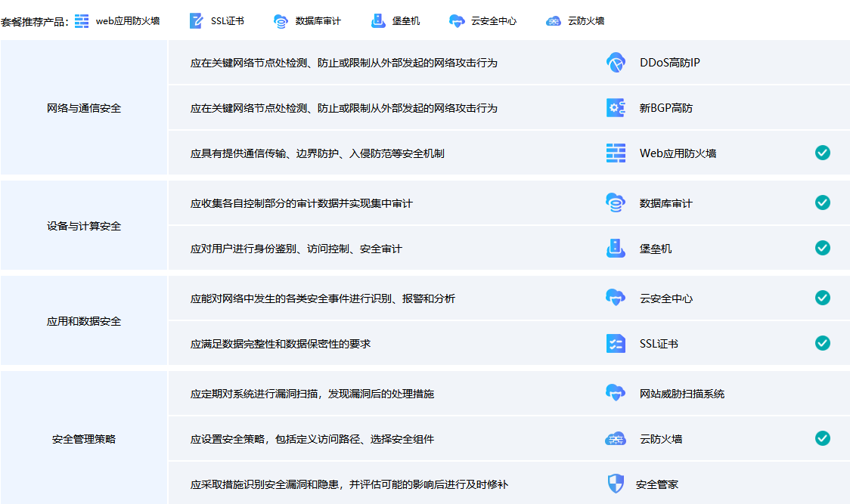Viewport: 850px width, 504px height.
Task: Select SSL证书 in recommended products bar
Action: coord(216,21)
